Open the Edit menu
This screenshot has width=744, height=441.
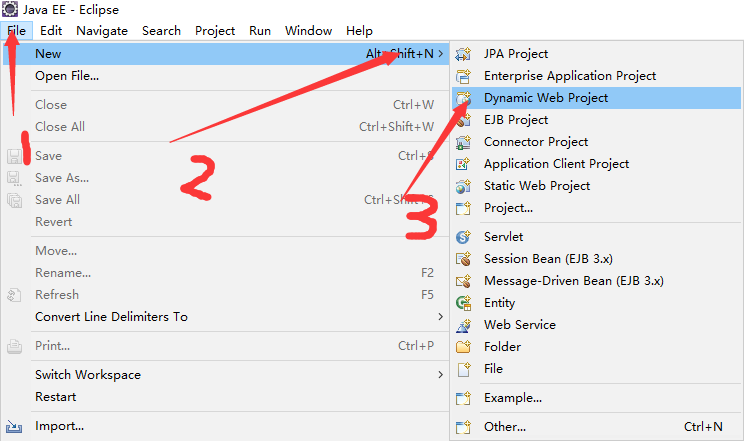(x=51, y=31)
